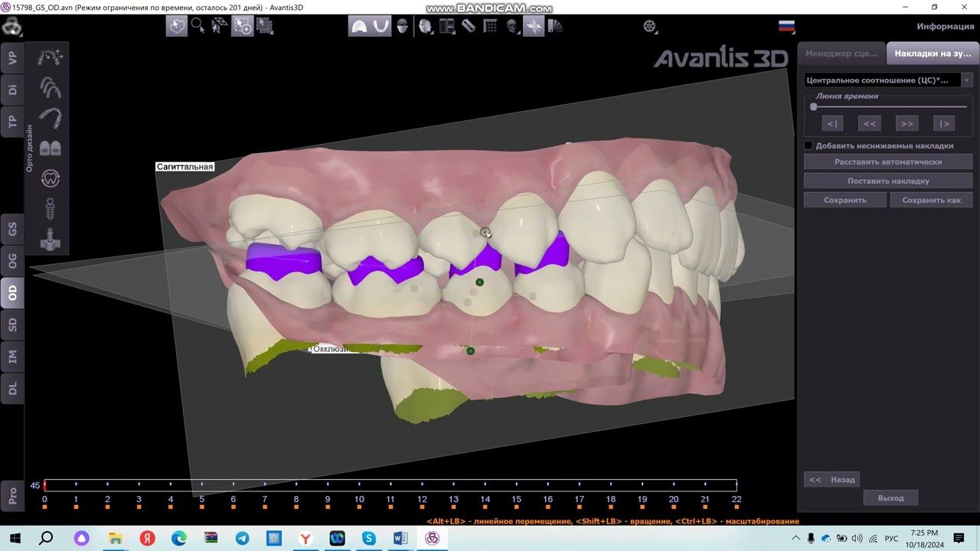
Task: Toggle the upper jaw visibility icon
Action: [x=358, y=26]
